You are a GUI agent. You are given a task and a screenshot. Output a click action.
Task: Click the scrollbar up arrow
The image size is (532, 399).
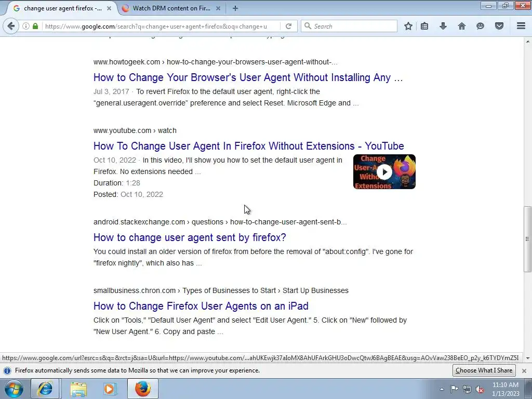pyautogui.click(x=528, y=42)
